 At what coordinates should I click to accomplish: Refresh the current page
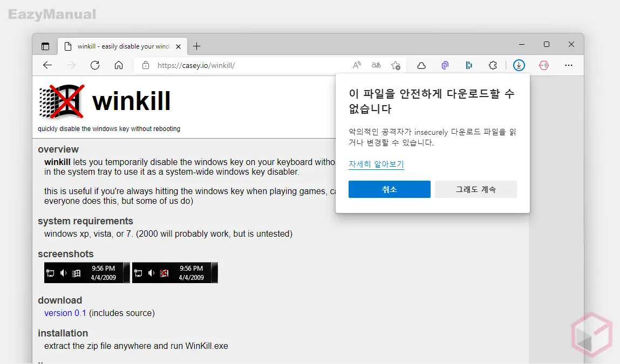[x=95, y=65]
